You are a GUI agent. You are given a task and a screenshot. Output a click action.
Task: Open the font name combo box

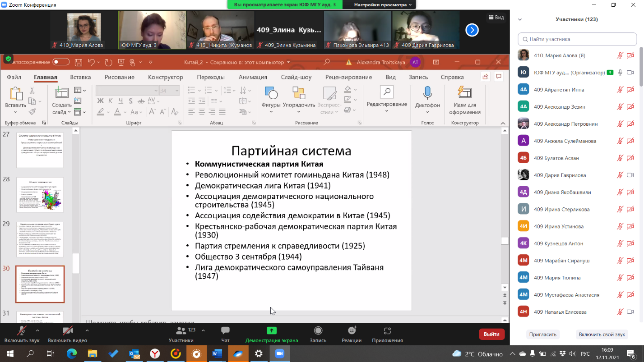click(x=127, y=91)
